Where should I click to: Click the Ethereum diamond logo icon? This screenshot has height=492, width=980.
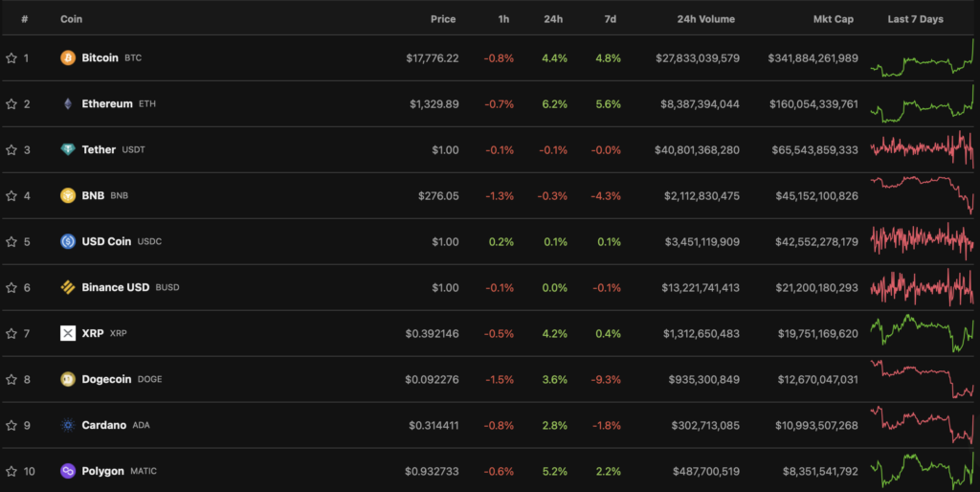coord(68,104)
